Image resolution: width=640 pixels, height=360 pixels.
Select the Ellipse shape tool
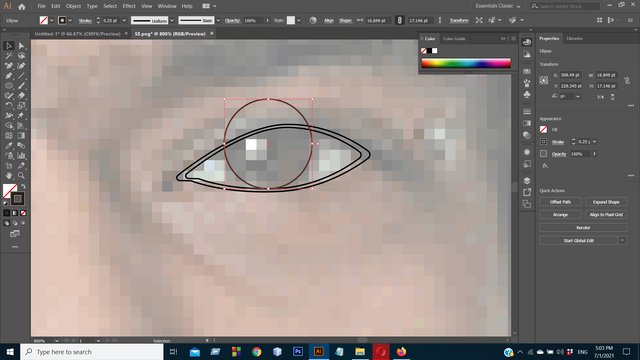point(9,86)
